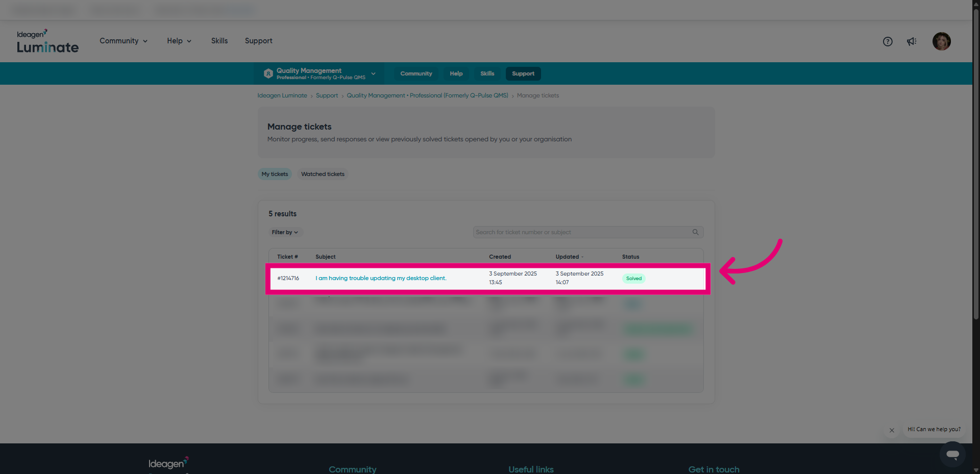
Task: Open Skills in the top navigation
Action: pos(219,41)
